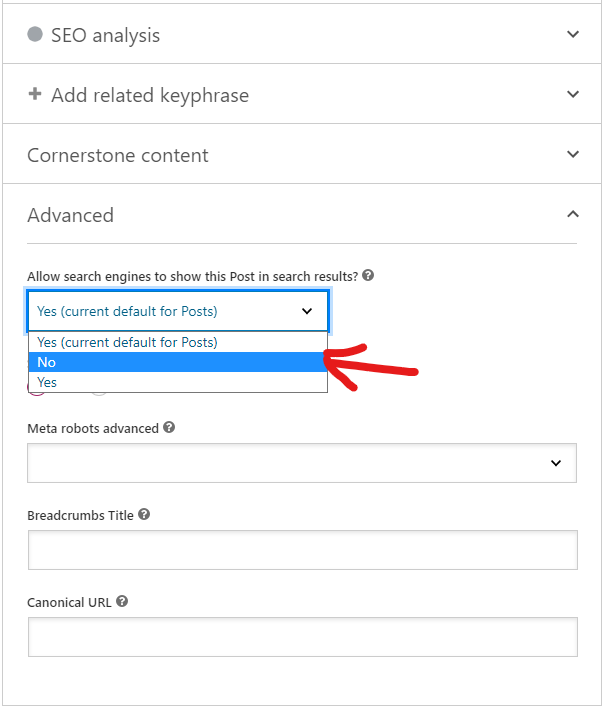Image resolution: width=607 pixels, height=715 pixels.
Task: Click the Breadcrumbs Title input field
Action: click(303, 550)
